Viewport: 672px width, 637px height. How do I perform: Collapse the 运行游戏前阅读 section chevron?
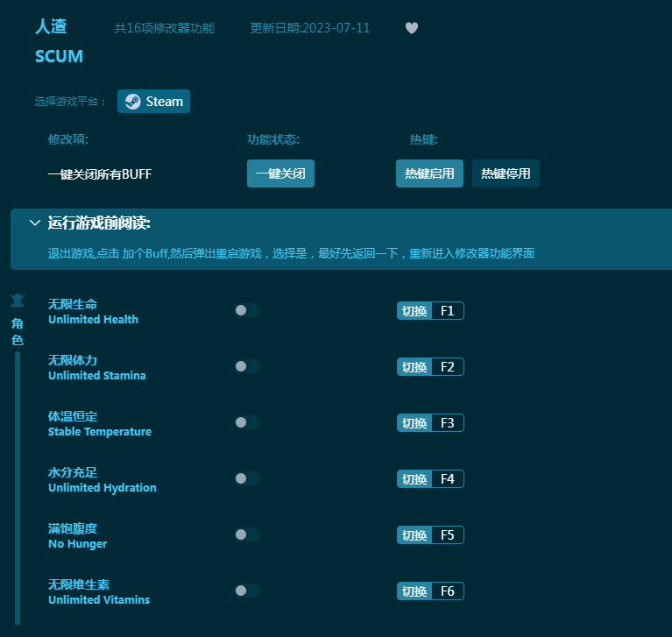coord(35,223)
